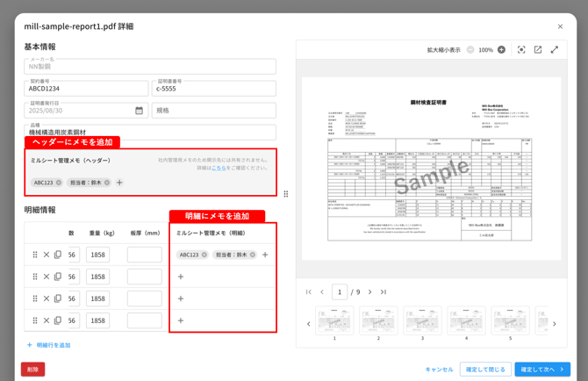Add another memo tag to first detail row
This screenshot has width=588, height=381.
coord(265,255)
